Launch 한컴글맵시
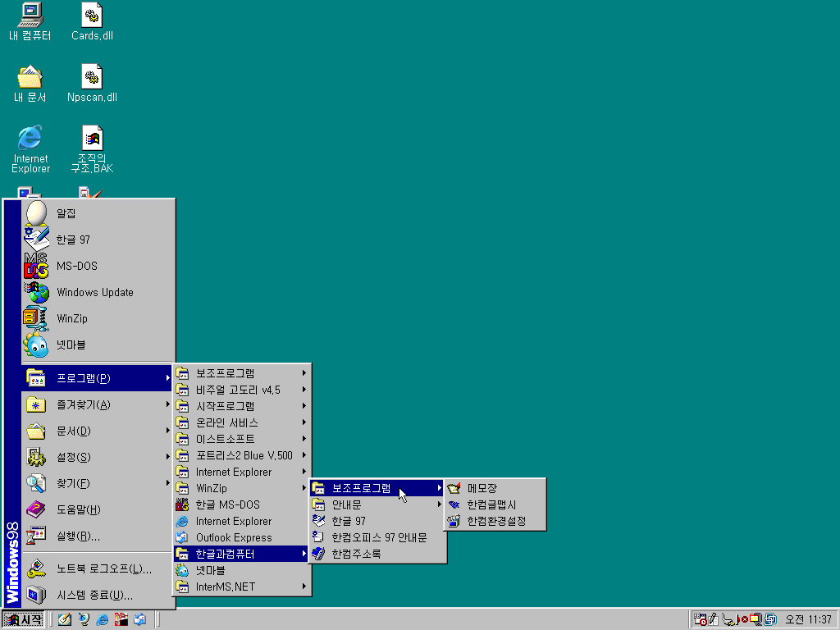Viewport: 840px width, 630px height. point(495,504)
